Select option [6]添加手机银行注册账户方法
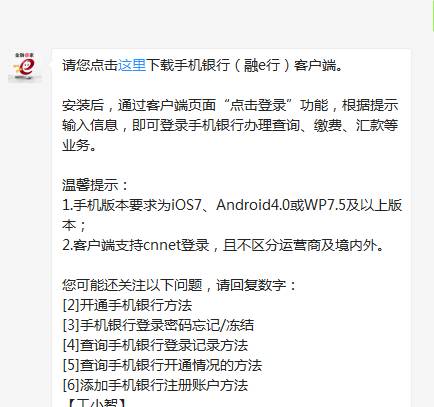 (x=155, y=385)
